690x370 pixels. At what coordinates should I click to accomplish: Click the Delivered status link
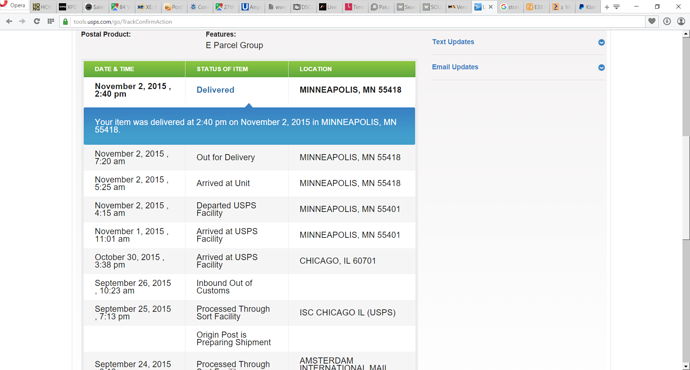pyautogui.click(x=215, y=90)
